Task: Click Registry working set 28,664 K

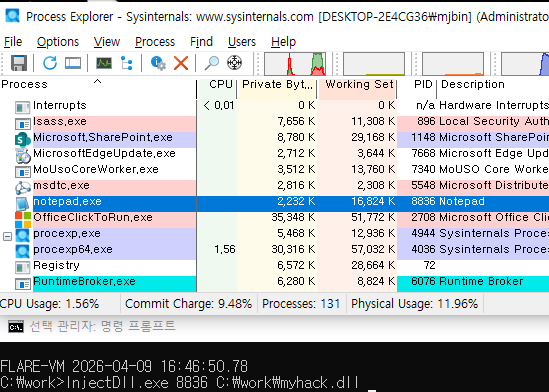Action: point(373,265)
